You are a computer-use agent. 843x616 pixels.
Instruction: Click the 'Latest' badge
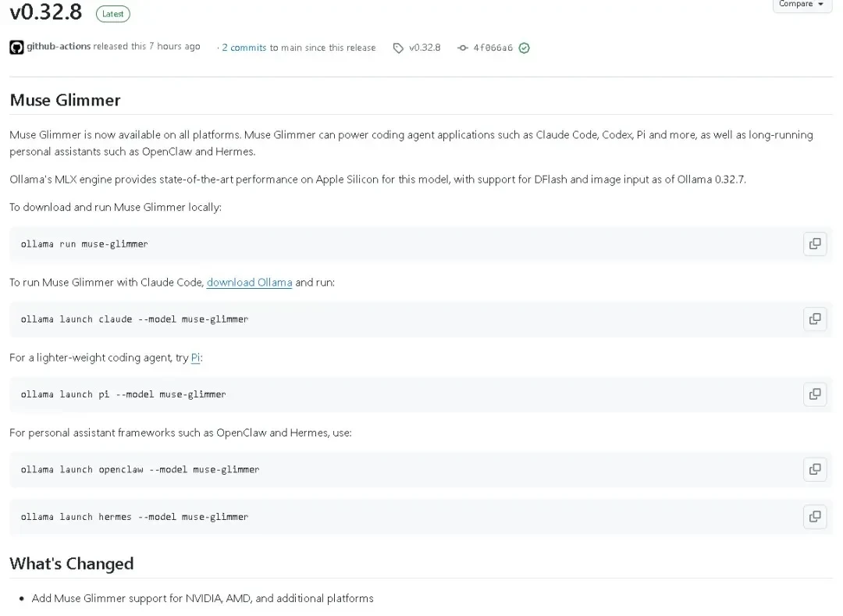113,14
